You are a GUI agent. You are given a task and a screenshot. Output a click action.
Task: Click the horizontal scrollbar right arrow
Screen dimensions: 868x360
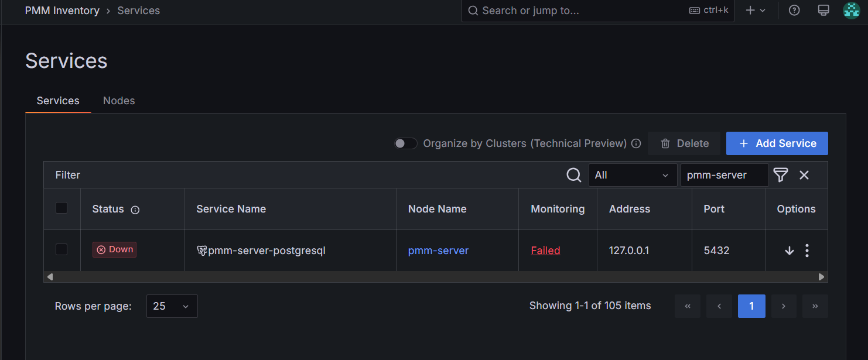point(822,277)
